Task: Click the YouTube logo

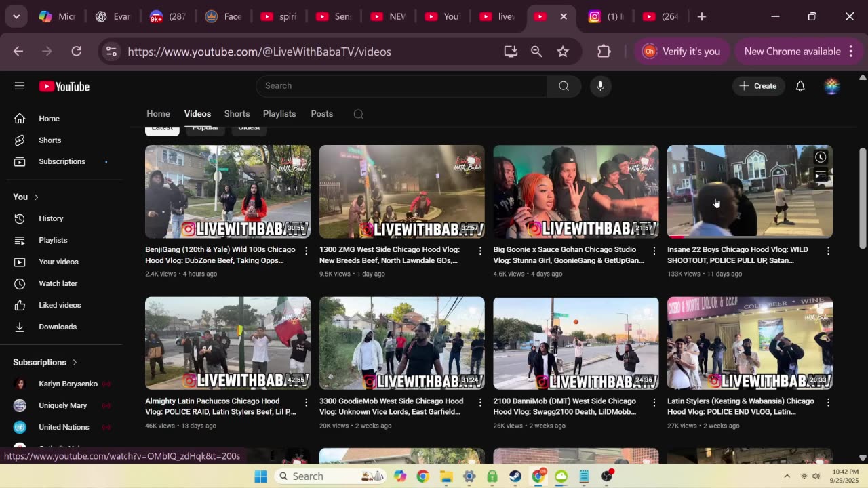Action: coord(64,86)
